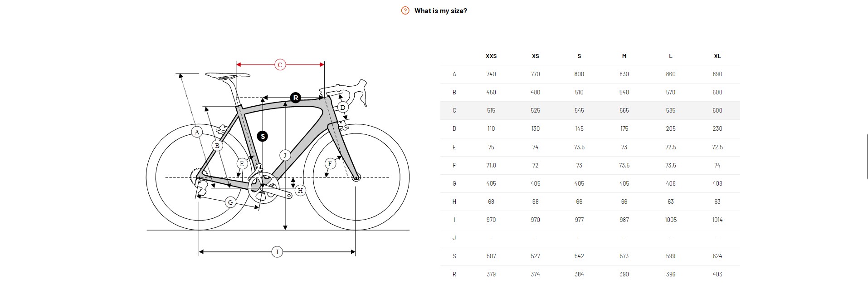Click the D head tube marker
Image resolution: width=868 pixels, height=300 pixels.
pyautogui.click(x=342, y=108)
